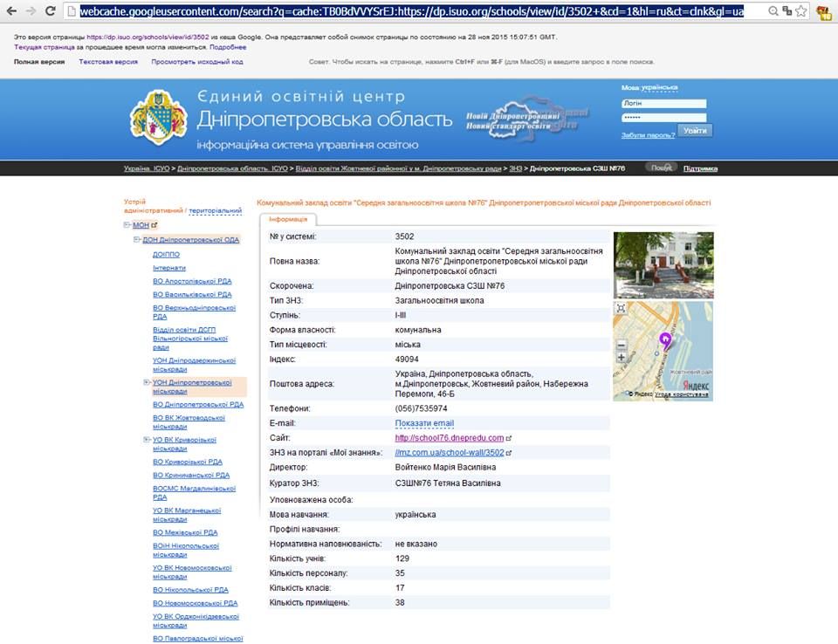Click the purple school marker on map
This screenshot has height=644, width=838.
point(664,339)
